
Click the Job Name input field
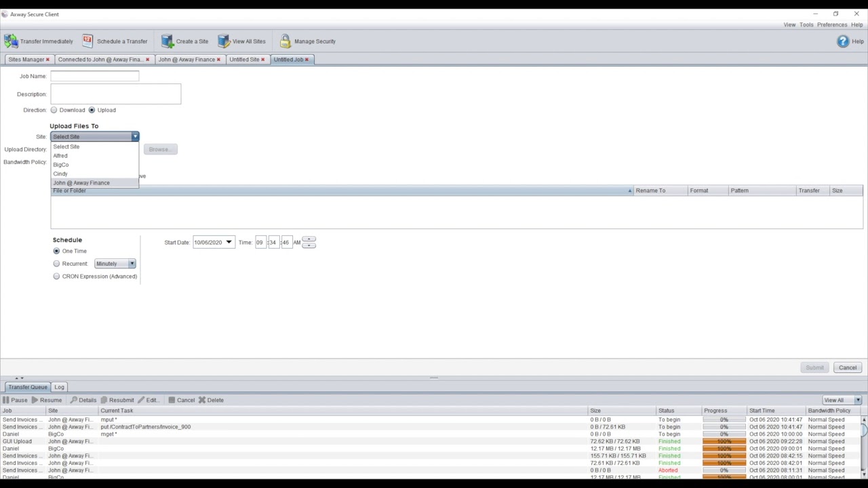tap(94, 76)
